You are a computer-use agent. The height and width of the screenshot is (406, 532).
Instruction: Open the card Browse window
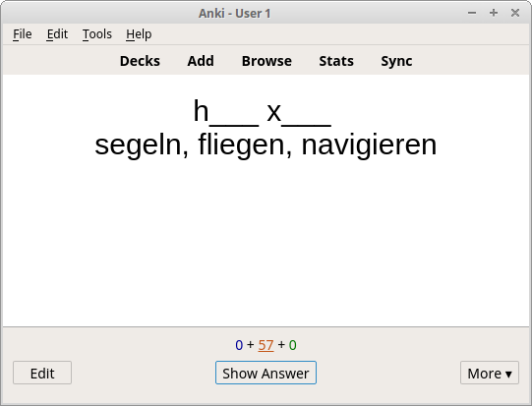tap(266, 61)
